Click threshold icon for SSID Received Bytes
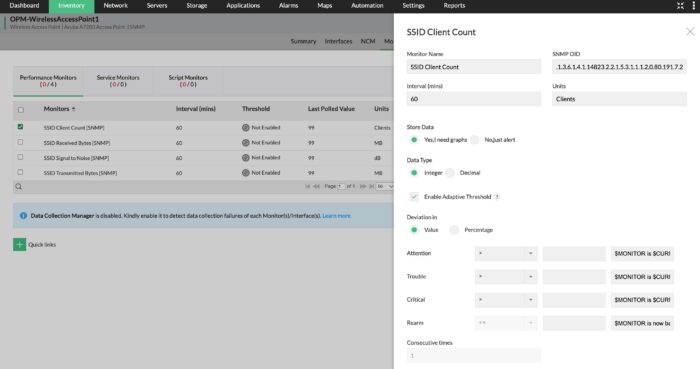This screenshot has height=369, width=700. pyautogui.click(x=246, y=143)
